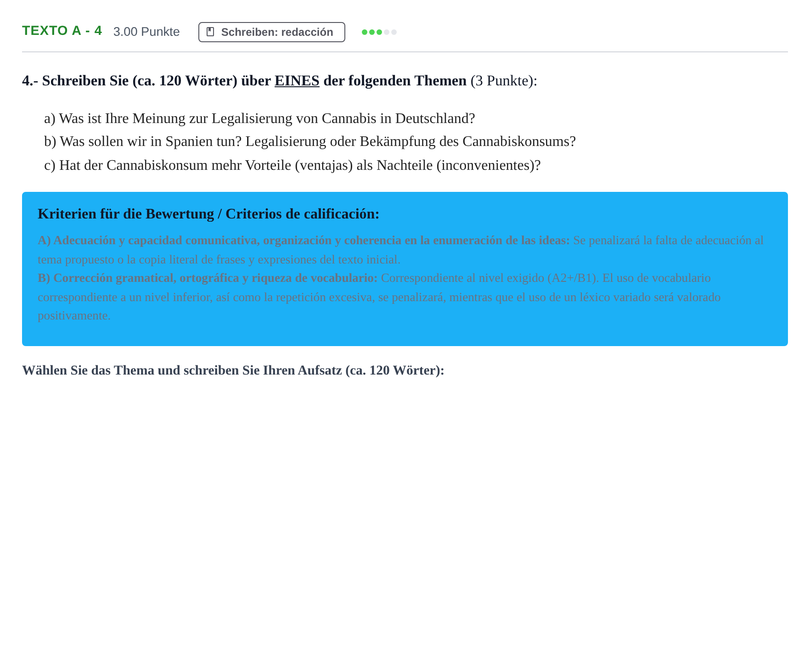This screenshot has width=810, height=672.
Task: Click the Wählen Sie das Thema prompt
Action: [x=233, y=370]
